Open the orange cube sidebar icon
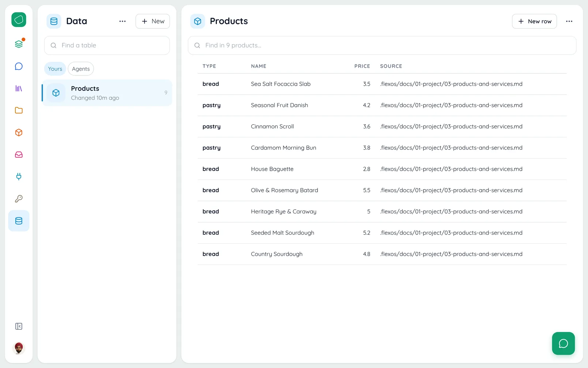This screenshot has width=588, height=368. [x=19, y=132]
